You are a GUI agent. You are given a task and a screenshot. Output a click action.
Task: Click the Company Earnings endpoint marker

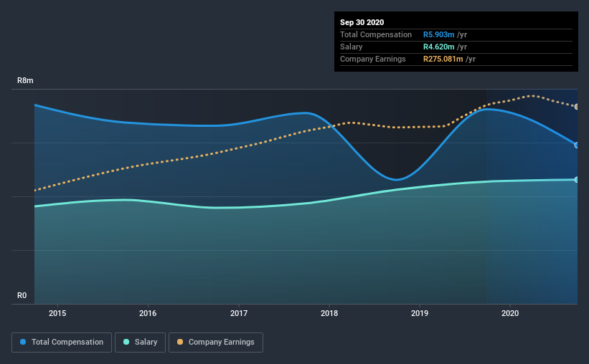tap(577, 107)
